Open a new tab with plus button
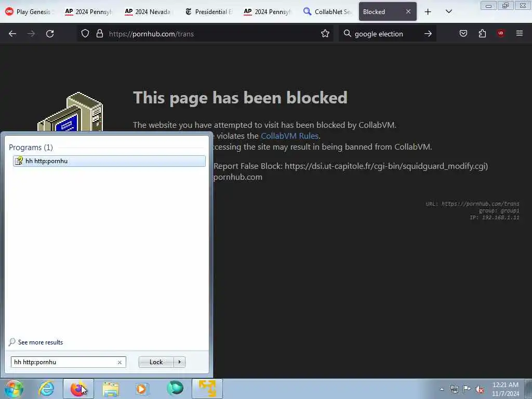532x399 pixels. point(428,12)
